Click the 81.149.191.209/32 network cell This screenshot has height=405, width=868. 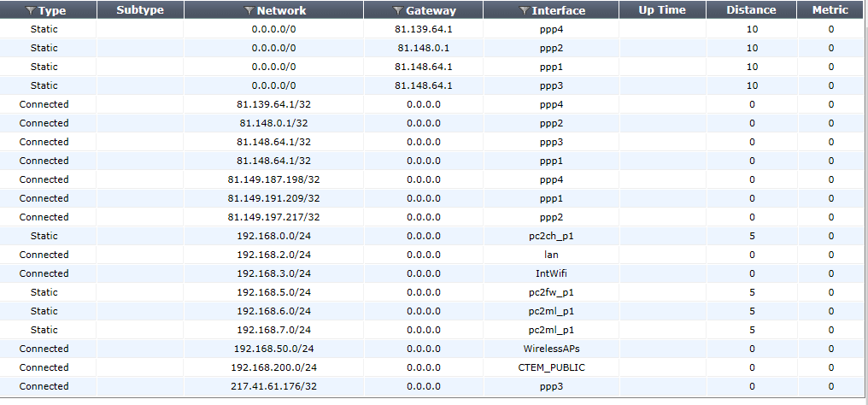point(273,198)
